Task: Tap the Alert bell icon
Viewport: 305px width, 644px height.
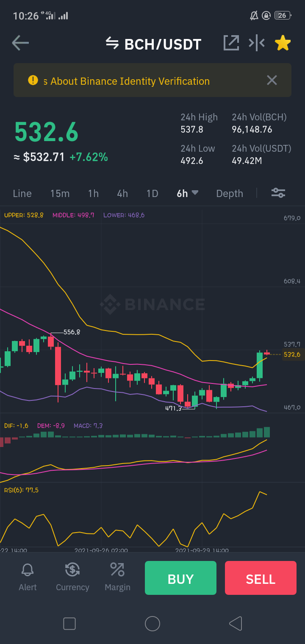Action: (28, 570)
